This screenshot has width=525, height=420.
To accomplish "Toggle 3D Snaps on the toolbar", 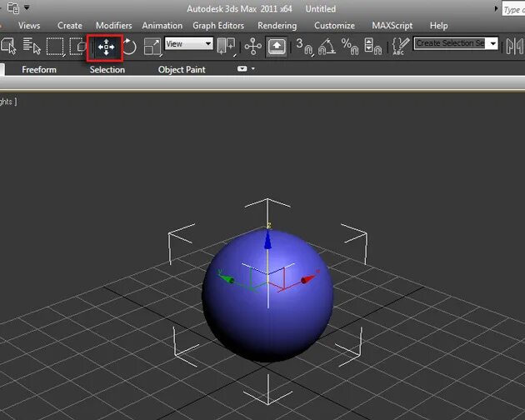I will 304,46.
